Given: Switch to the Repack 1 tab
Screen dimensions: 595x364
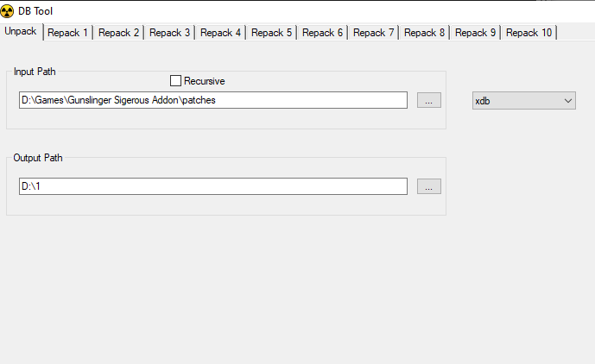Looking at the screenshot, I should coord(68,33).
